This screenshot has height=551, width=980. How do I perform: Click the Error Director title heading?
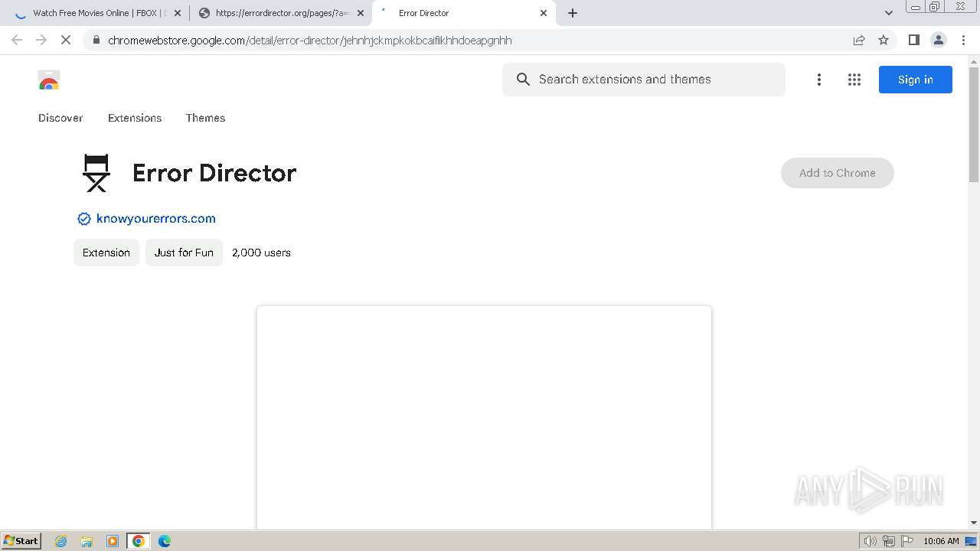pyautogui.click(x=214, y=173)
